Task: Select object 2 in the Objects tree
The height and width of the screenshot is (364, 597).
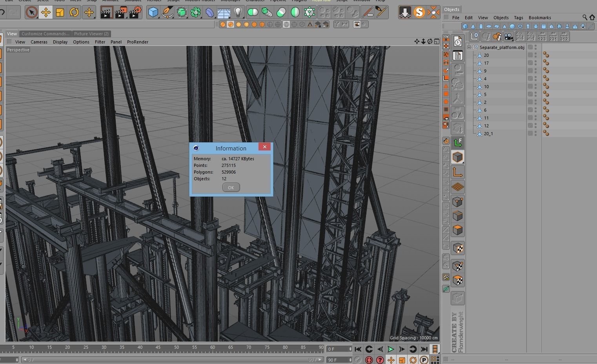Action: coord(485,102)
